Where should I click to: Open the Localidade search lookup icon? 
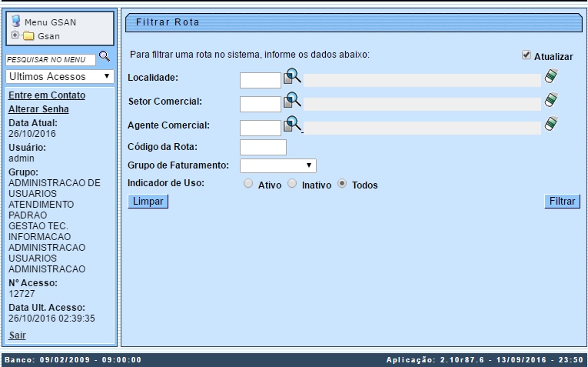pos(292,77)
